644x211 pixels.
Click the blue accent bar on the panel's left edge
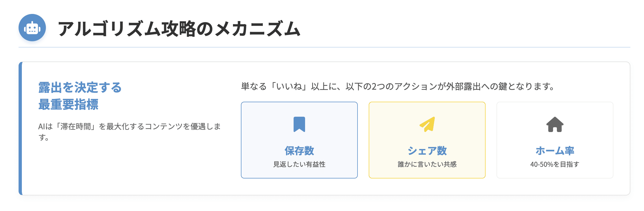click(x=20, y=128)
